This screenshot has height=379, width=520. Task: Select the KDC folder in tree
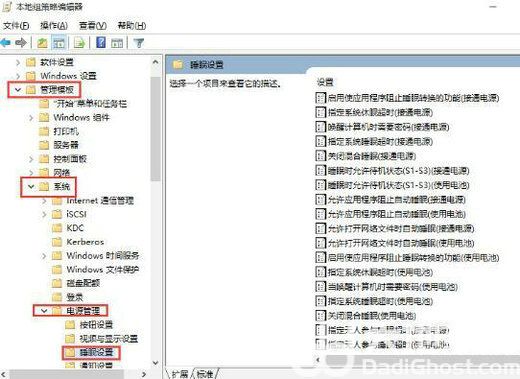[68, 228]
